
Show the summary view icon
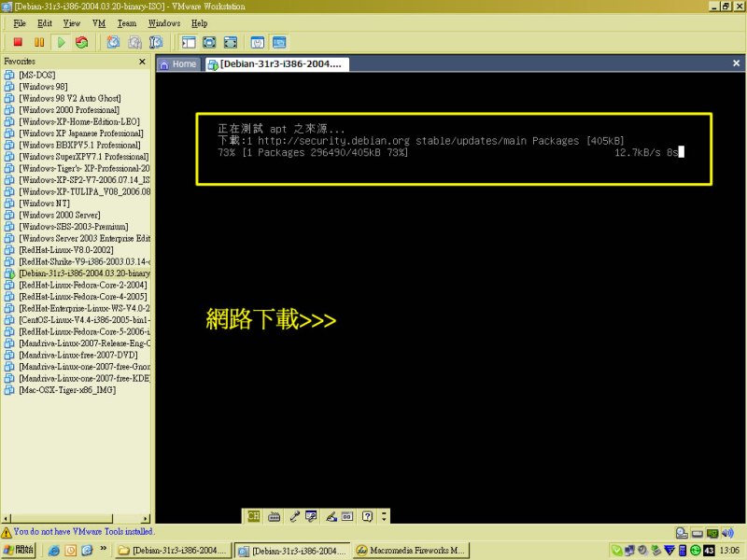(x=258, y=42)
